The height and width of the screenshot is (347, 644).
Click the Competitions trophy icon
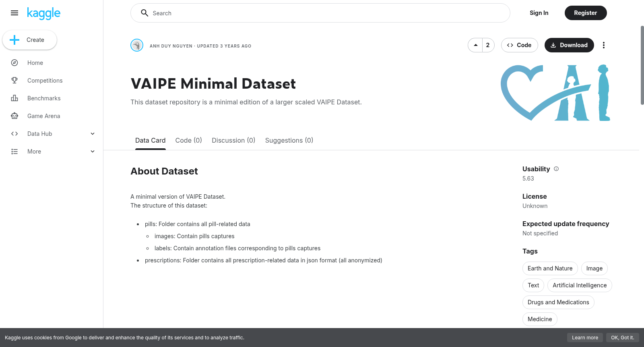coord(14,81)
